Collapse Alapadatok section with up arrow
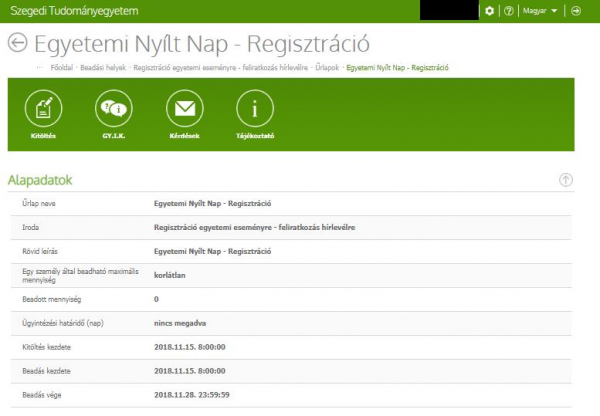This screenshot has width=600, height=416. [x=565, y=180]
